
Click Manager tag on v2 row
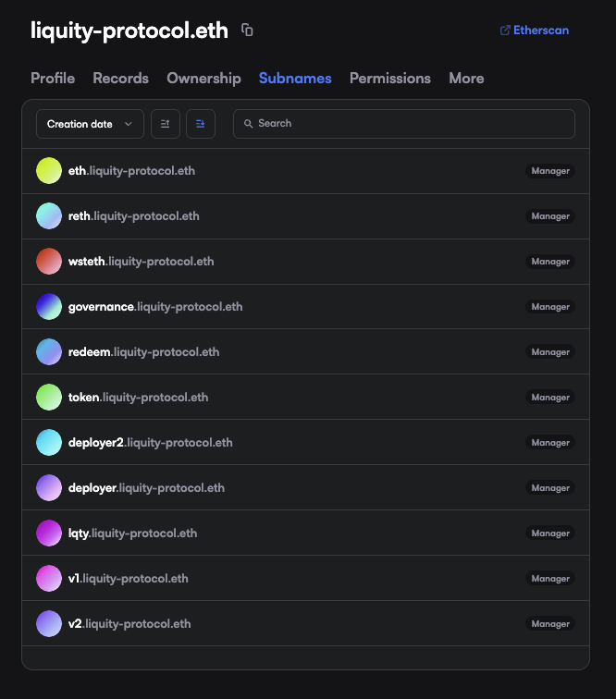pos(550,624)
